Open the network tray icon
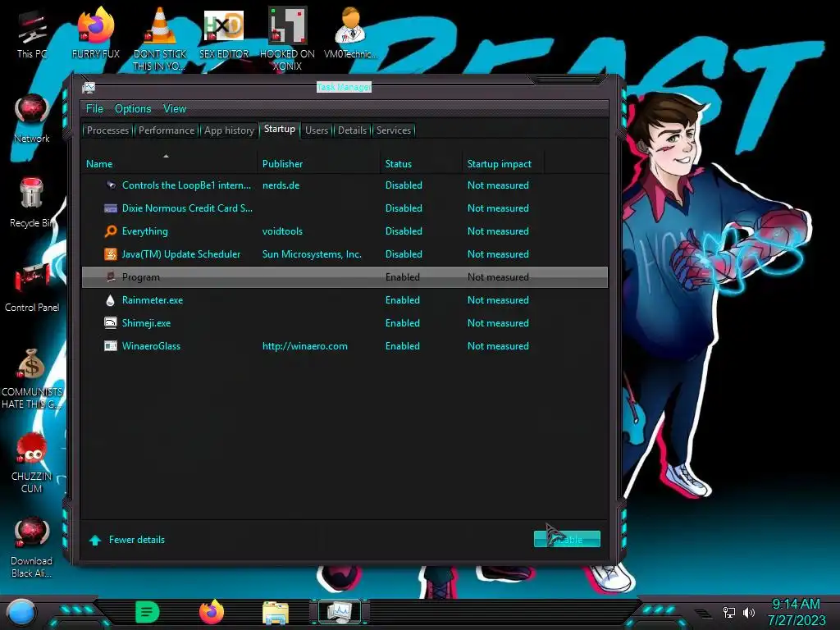840x630 pixels. [x=729, y=612]
